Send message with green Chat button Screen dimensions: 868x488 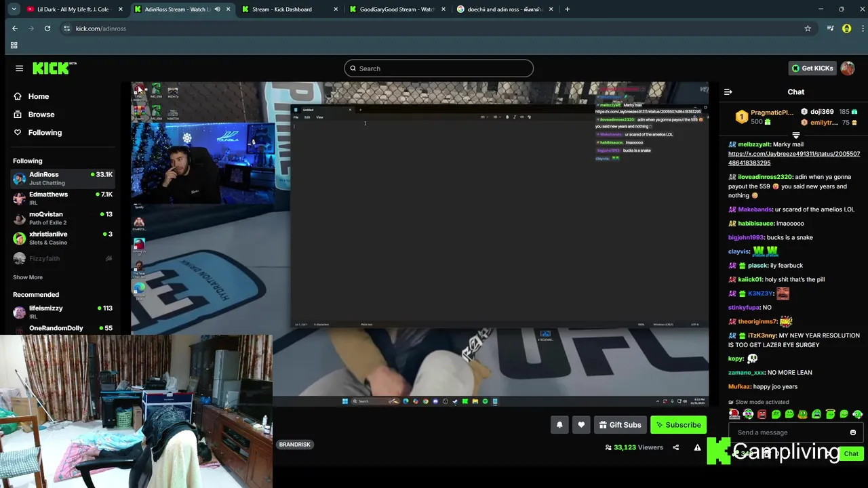pos(851,454)
